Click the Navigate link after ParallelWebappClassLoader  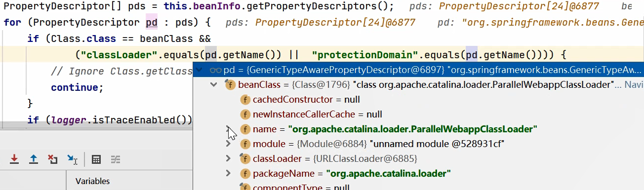(634, 84)
